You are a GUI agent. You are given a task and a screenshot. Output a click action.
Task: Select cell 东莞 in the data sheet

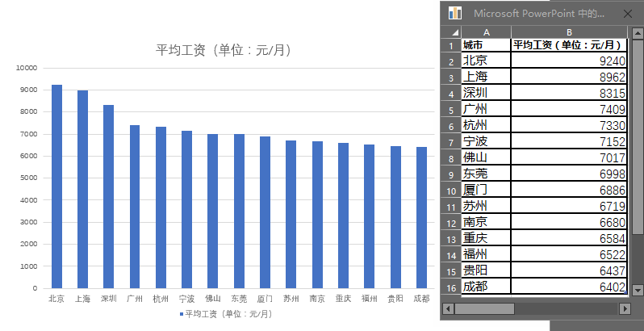click(x=487, y=174)
